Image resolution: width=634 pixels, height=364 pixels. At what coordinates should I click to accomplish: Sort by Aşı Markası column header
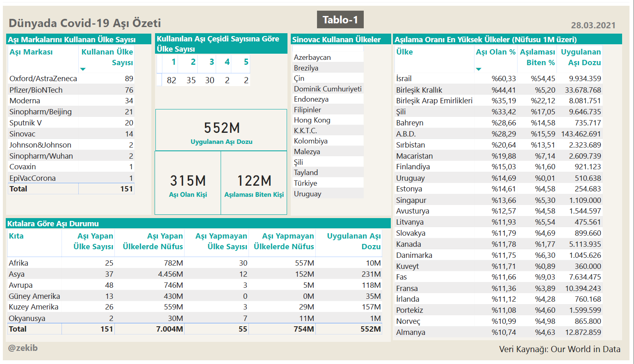click(31, 52)
